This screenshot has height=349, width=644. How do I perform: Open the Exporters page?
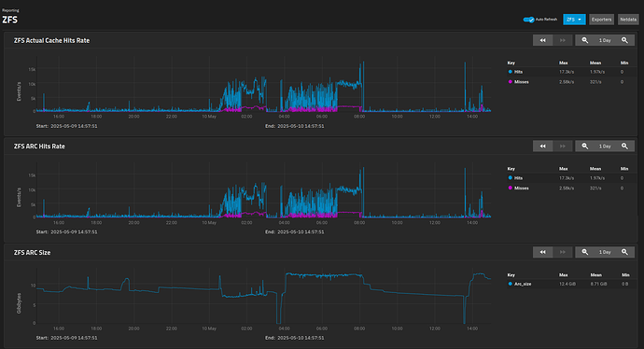pos(602,20)
